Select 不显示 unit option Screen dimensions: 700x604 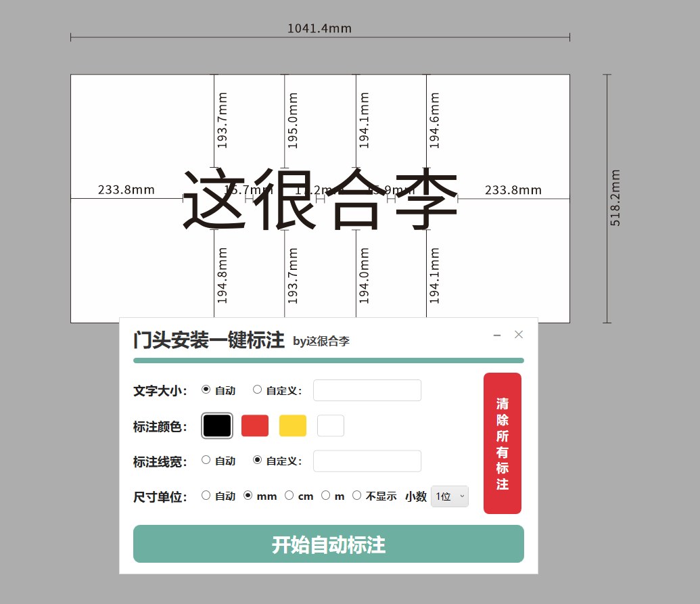click(x=356, y=495)
